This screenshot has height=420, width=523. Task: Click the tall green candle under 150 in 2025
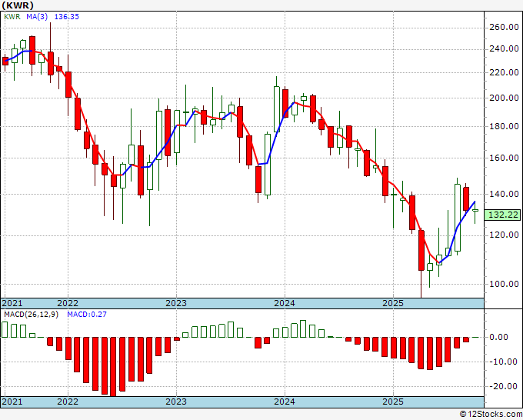click(x=458, y=218)
